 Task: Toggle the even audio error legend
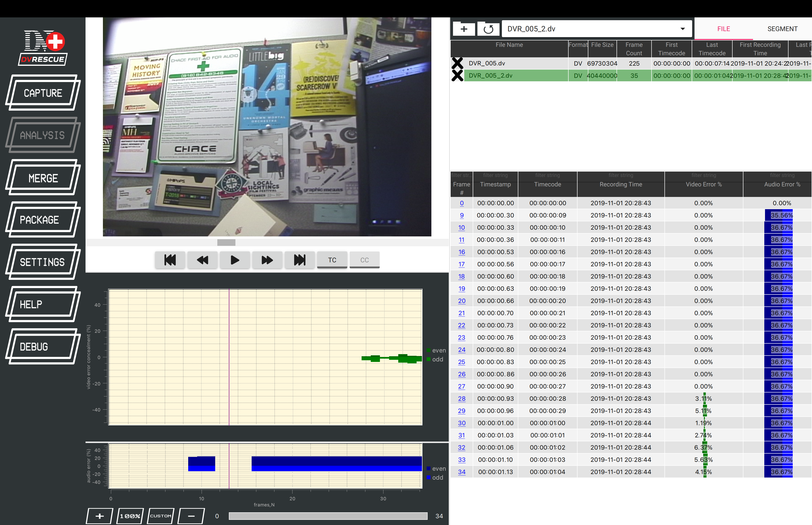tap(436, 469)
